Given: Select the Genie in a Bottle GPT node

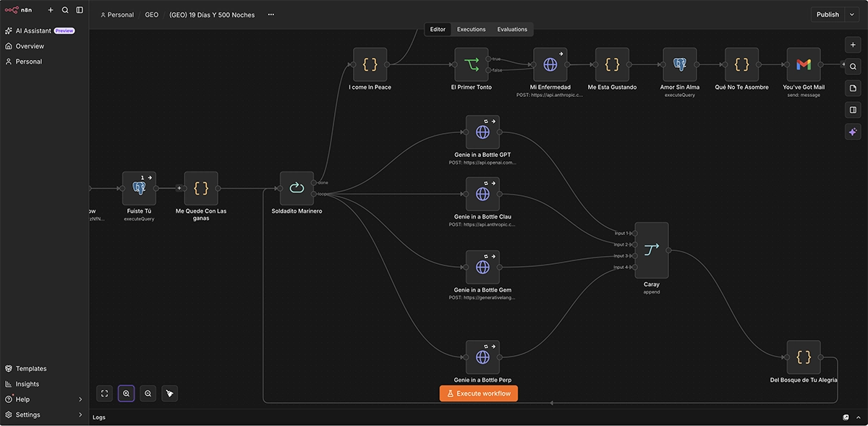Looking at the screenshot, I should (x=482, y=132).
